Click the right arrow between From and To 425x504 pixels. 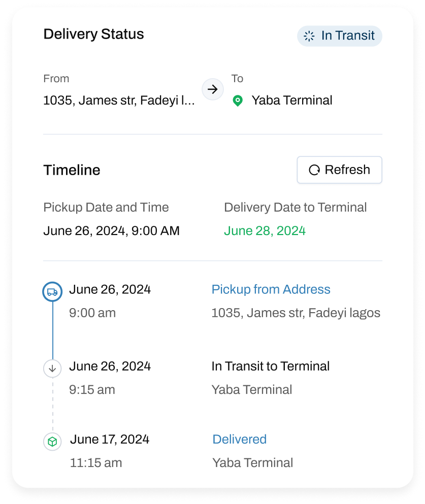(x=213, y=89)
